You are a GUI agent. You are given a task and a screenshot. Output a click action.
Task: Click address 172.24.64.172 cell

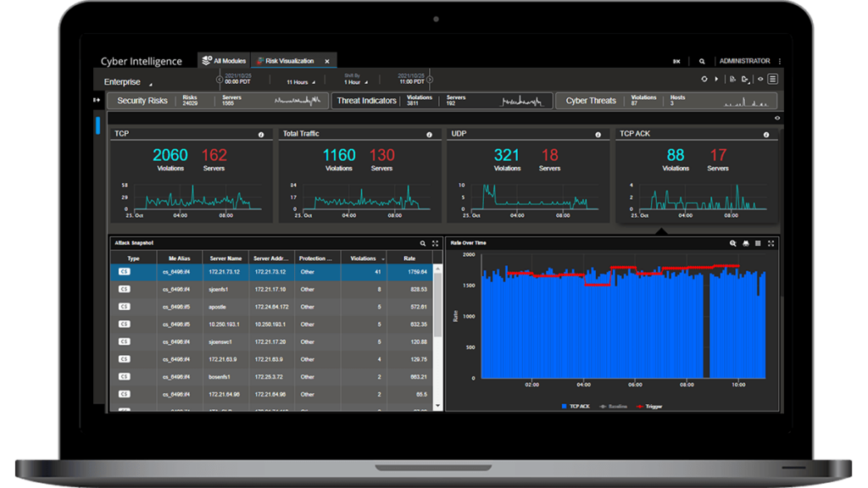(271, 307)
